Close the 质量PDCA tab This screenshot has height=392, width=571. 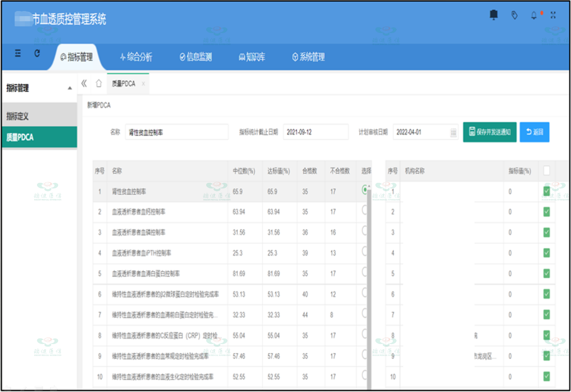point(143,84)
